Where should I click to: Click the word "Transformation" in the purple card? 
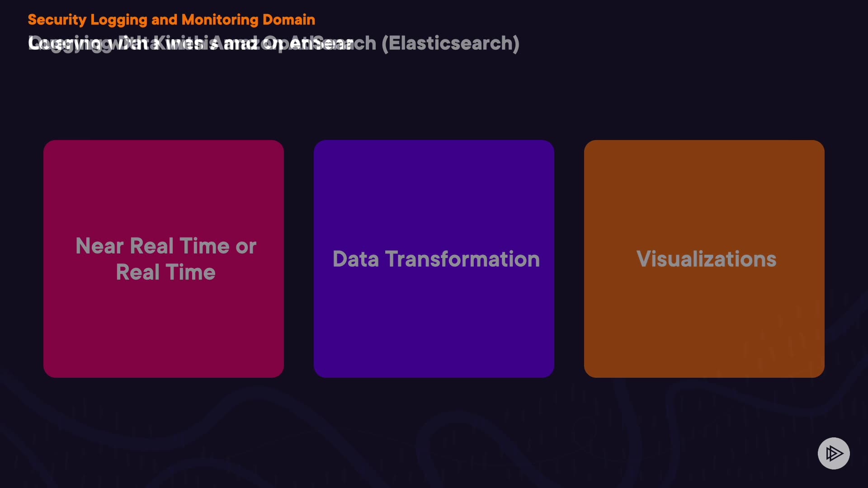[x=462, y=259]
